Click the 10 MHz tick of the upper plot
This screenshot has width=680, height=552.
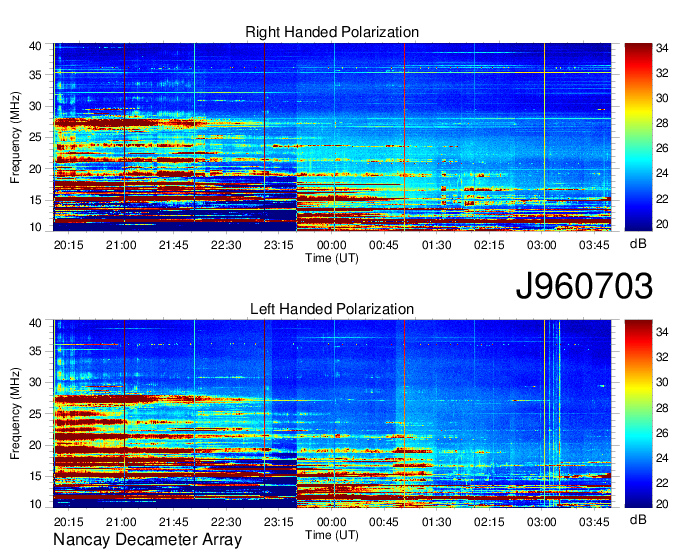(x=35, y=227)
